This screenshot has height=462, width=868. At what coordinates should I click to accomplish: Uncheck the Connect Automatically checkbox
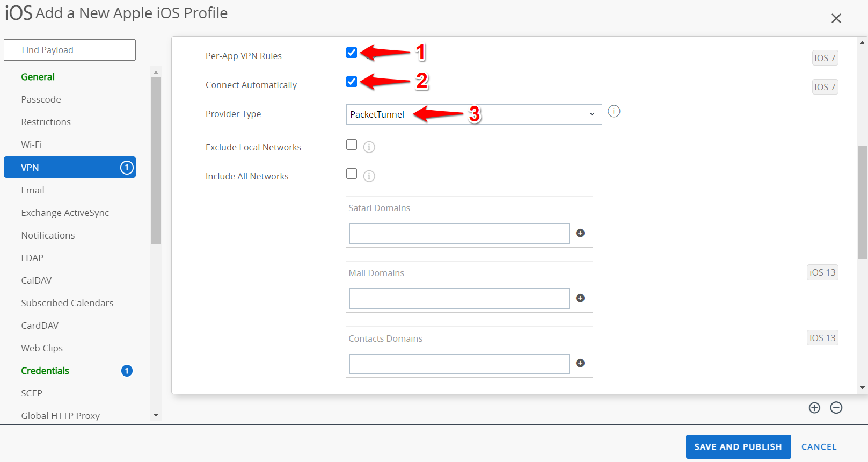pyautogui.click(x=352, y=82)
